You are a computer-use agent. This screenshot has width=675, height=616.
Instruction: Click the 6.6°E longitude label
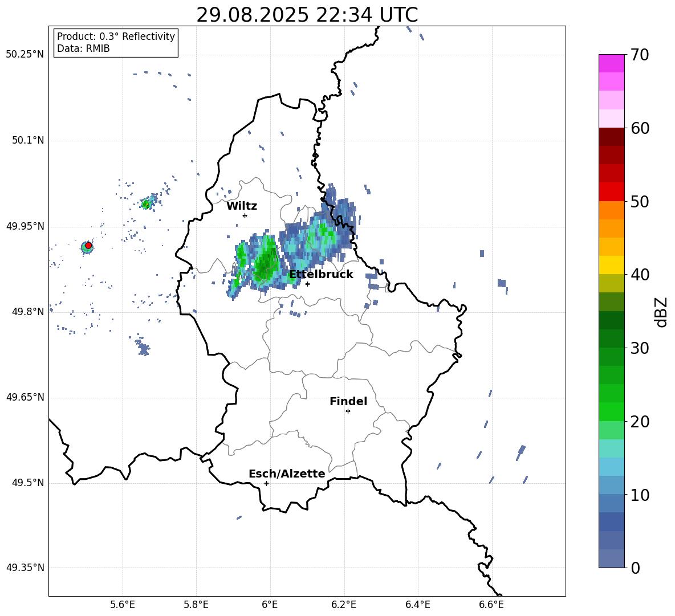[x=491, y=605]
